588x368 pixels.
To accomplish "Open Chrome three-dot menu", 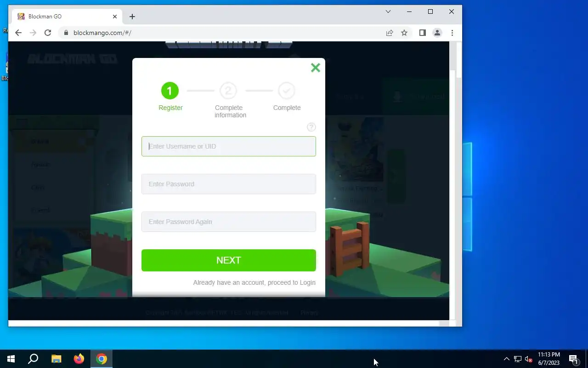I will pyautogui.click(x=452, y=33).
